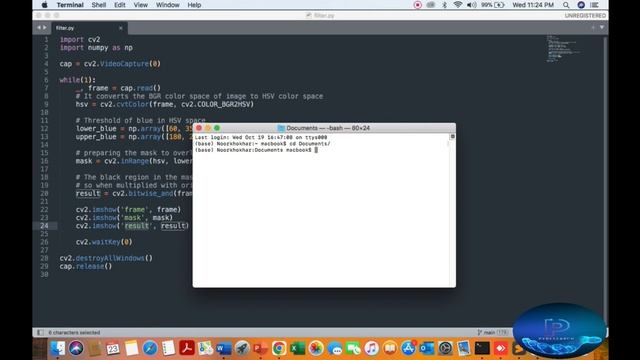Open the Bluetooth status menu

point(444,5)
